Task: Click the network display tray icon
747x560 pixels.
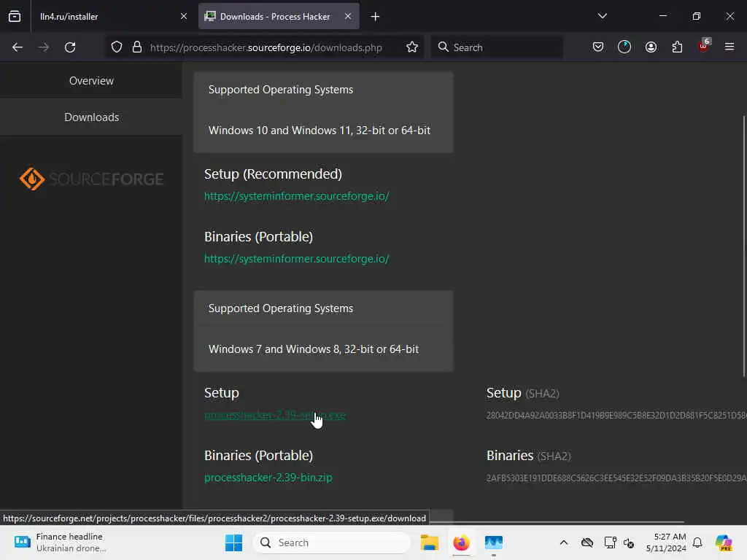Action: click(x=610, y=542)
